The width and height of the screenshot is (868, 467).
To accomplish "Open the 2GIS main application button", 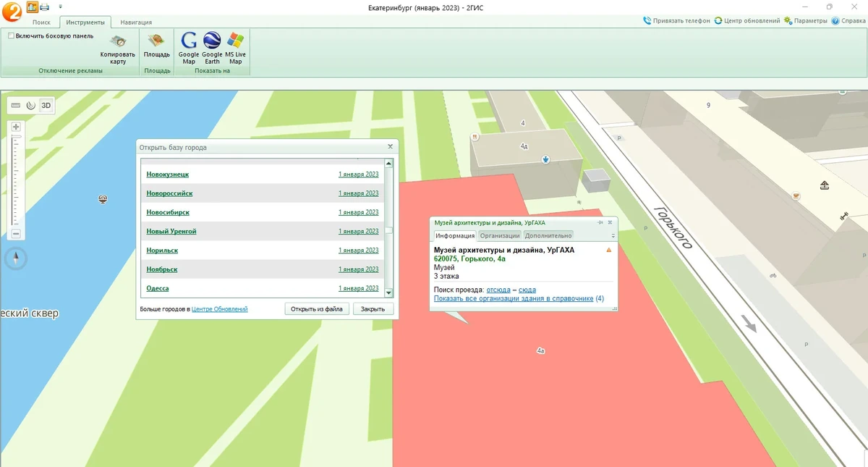I will pyautogui.click(x=12, y=11).
